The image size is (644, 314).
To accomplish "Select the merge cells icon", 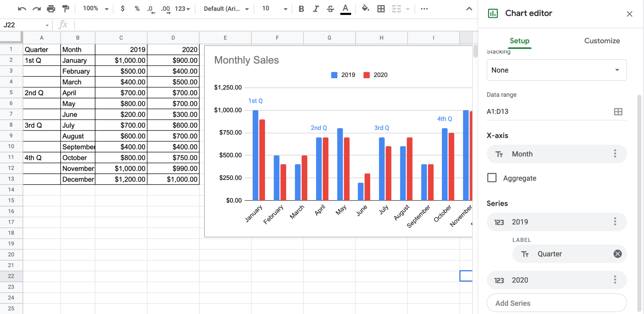I will pos(397,8).
